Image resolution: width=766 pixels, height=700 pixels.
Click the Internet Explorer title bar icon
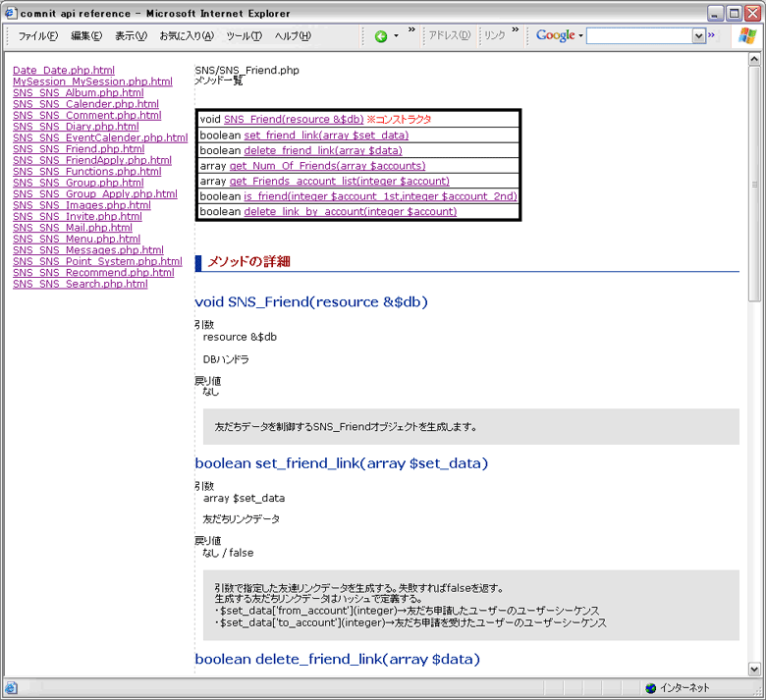(11, 13)
